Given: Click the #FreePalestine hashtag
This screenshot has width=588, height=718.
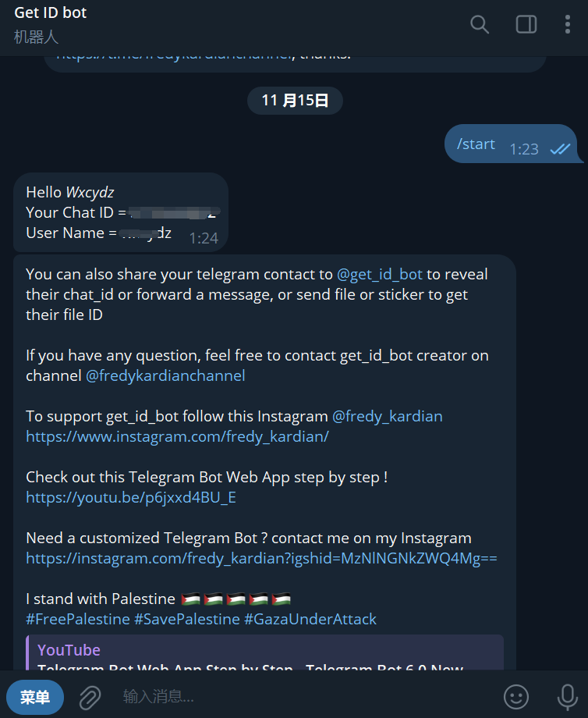Looking at the screenshot, I should click(78, 620).
